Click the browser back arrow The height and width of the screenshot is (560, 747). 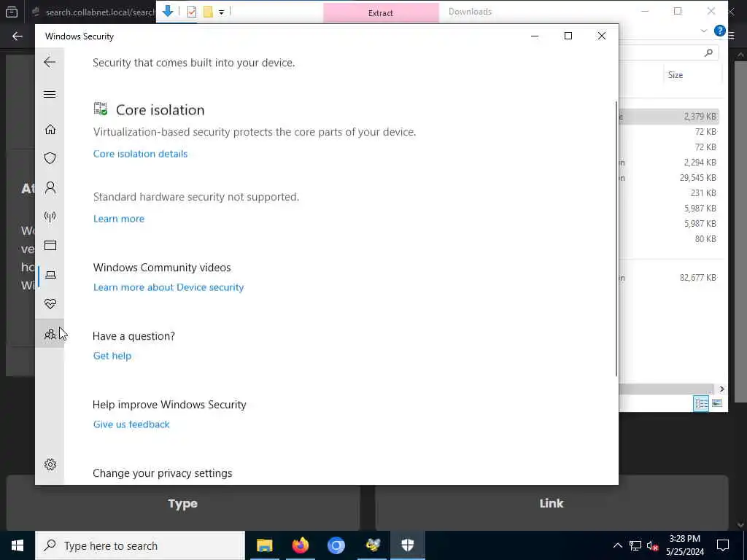18,36
